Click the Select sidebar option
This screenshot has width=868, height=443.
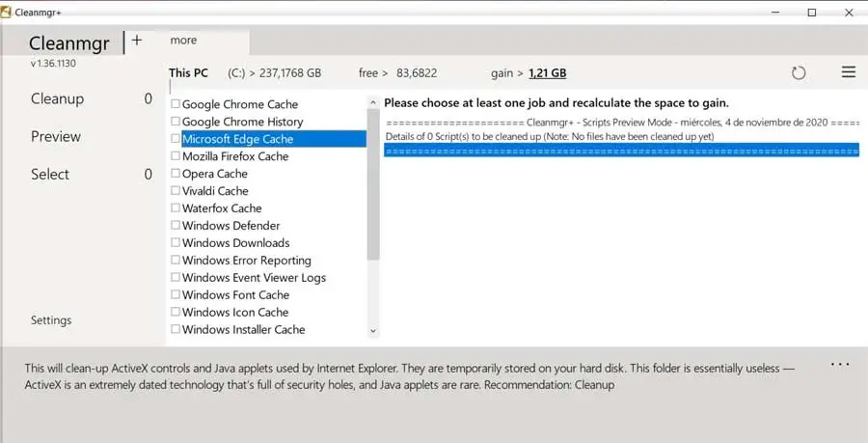tap(50, 174)
